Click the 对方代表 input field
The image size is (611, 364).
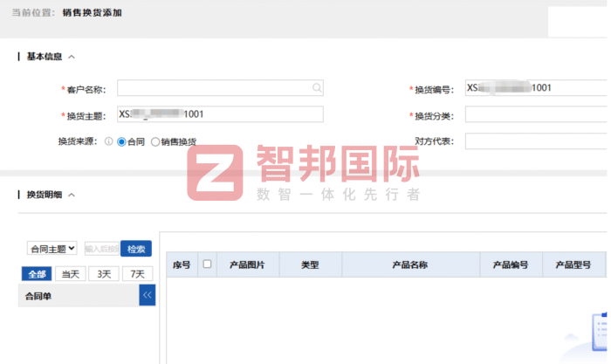click(536, 141)
